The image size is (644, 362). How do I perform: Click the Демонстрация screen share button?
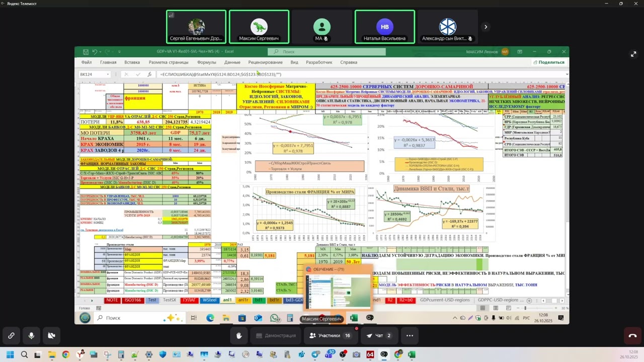[275, 335]
